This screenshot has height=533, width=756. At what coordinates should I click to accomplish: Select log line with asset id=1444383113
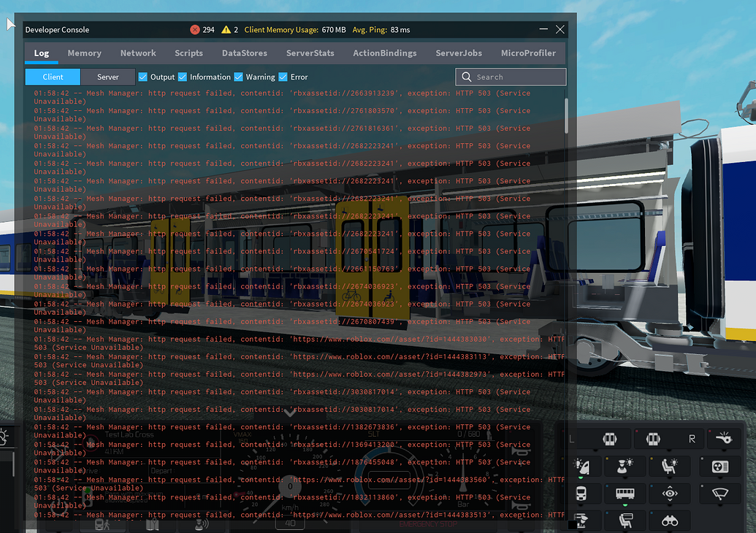[x=299, y=361]
